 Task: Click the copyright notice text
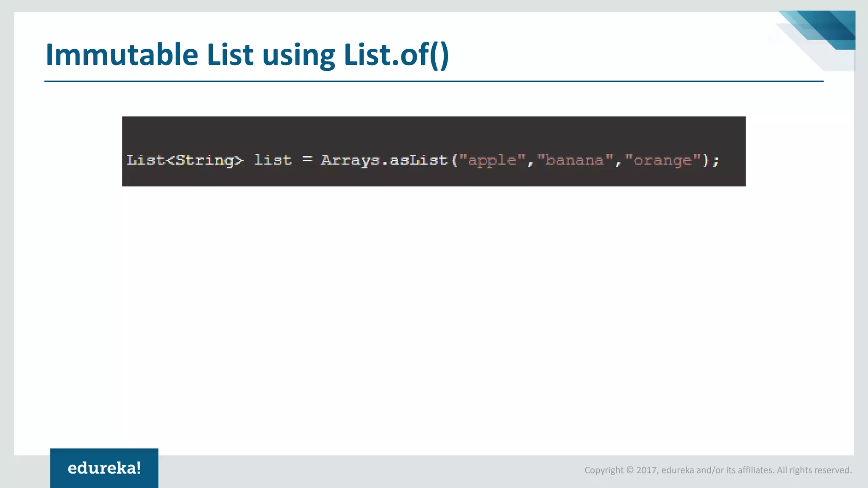(x=718, y=470)
